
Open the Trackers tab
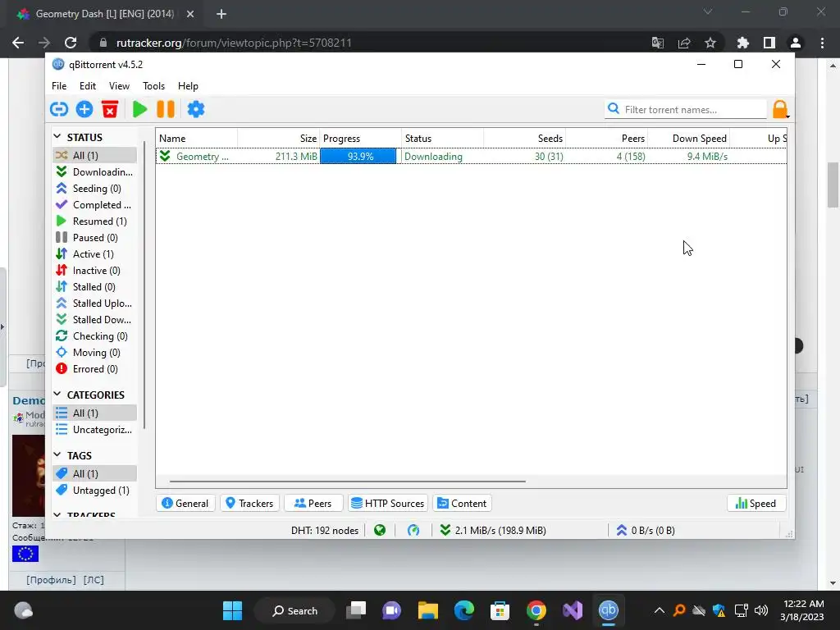click(x=249, y=503)
